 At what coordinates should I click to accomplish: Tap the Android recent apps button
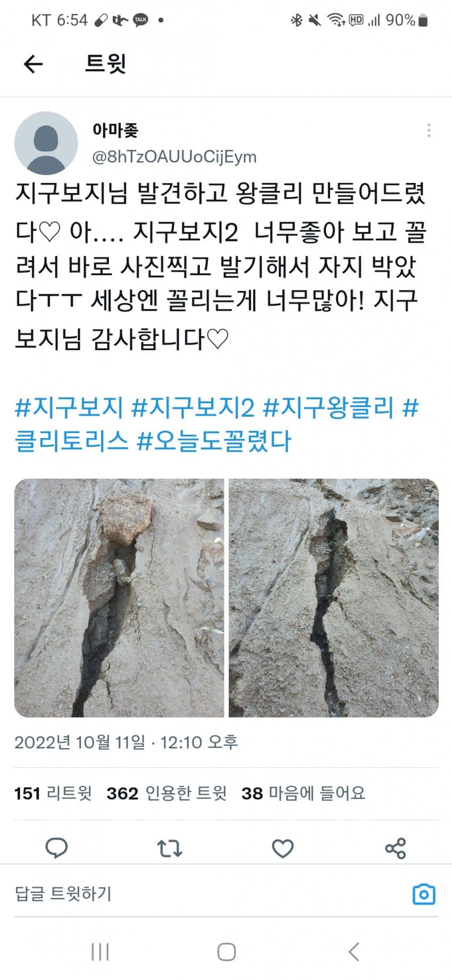[x=100, y=952]
